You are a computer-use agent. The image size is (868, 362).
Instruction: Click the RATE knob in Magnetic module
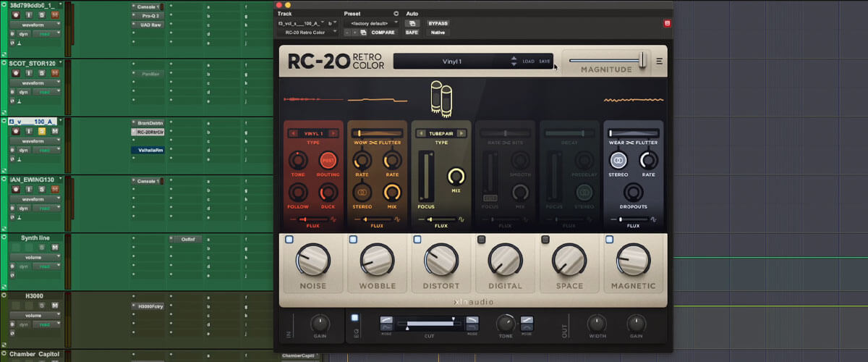[x=649, y=160]
